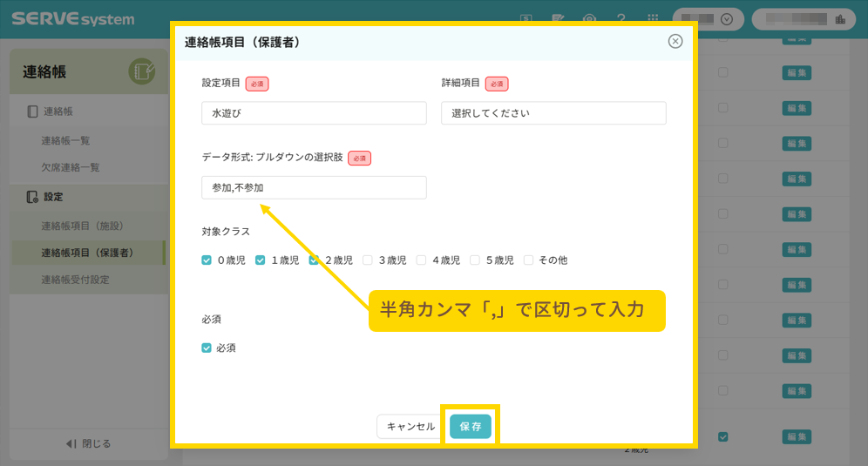This screenshot has width=868, height=466.
Task: Close the 連絡帳項目 dialog with X icon
Action: (675, 41)
